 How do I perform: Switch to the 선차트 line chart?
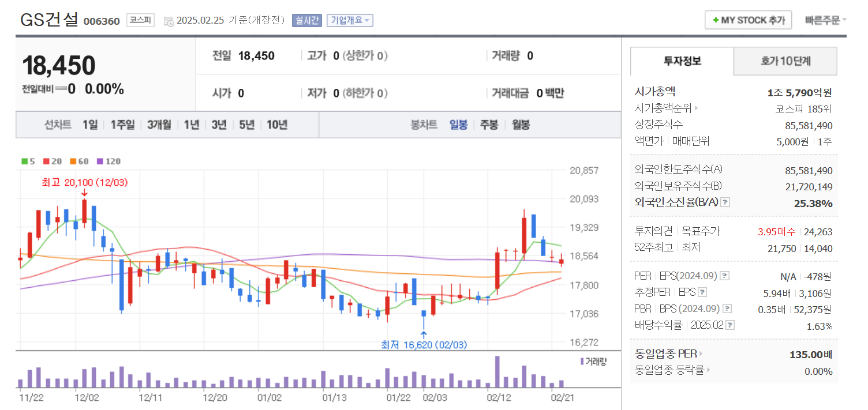click(x=58, y=124)
